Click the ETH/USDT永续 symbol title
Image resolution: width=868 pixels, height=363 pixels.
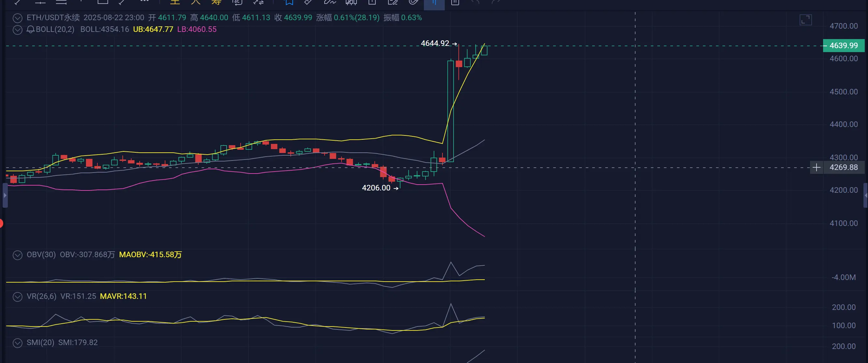tap(53, 18)
